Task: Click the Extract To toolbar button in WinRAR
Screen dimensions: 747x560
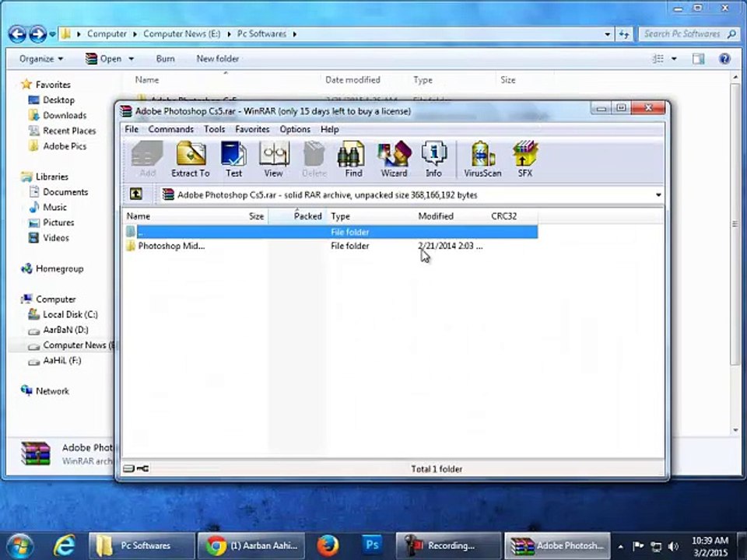Action: coord(191,159)
